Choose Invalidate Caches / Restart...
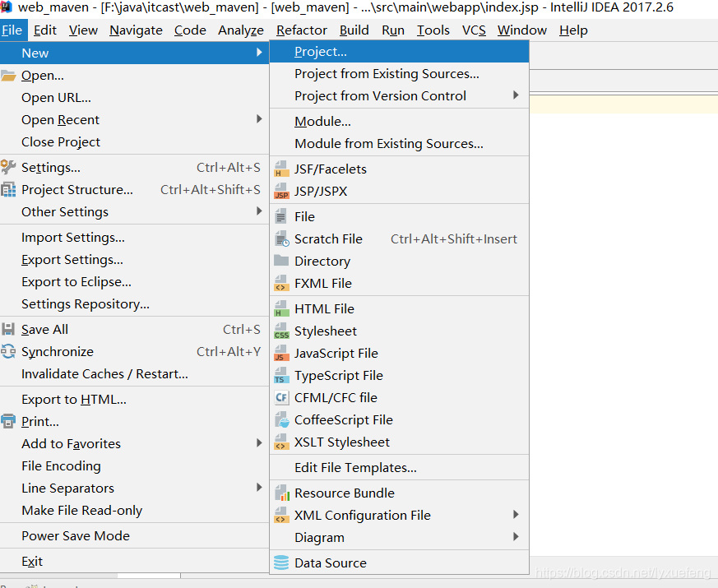Image resolution: width=718 pixels, height=588 pixels. [x=134, y=373]
